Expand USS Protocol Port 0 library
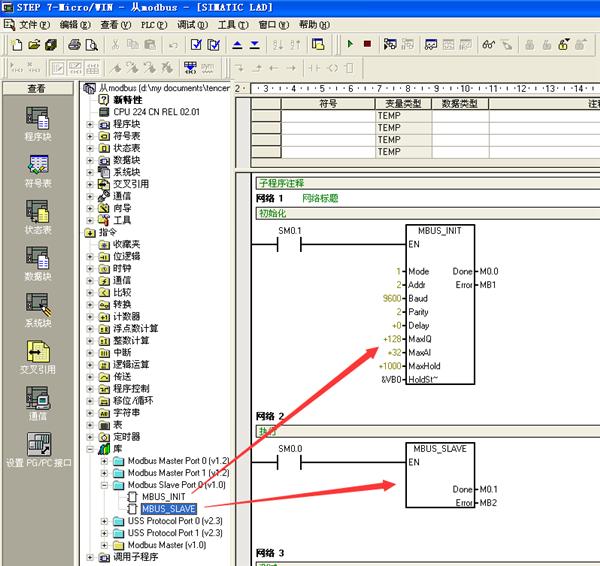600x566 pixels. click(x=104, y=521)
